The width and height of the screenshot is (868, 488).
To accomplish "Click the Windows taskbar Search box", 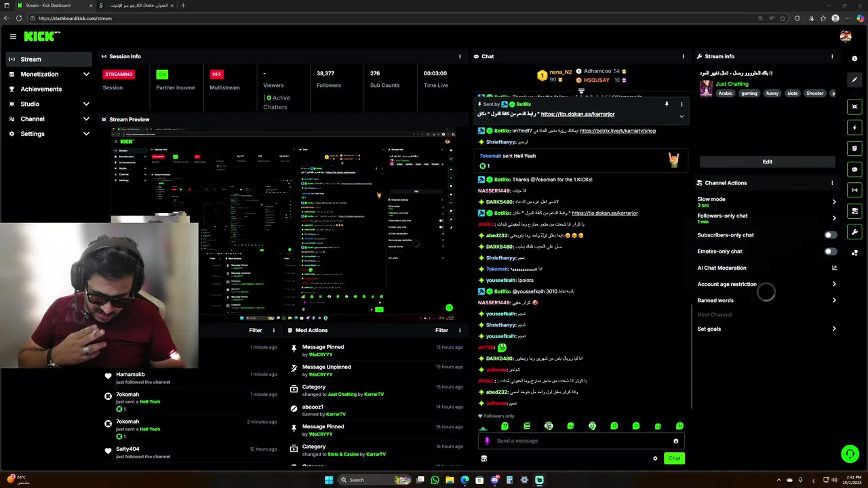I will [x=375, y=480].
